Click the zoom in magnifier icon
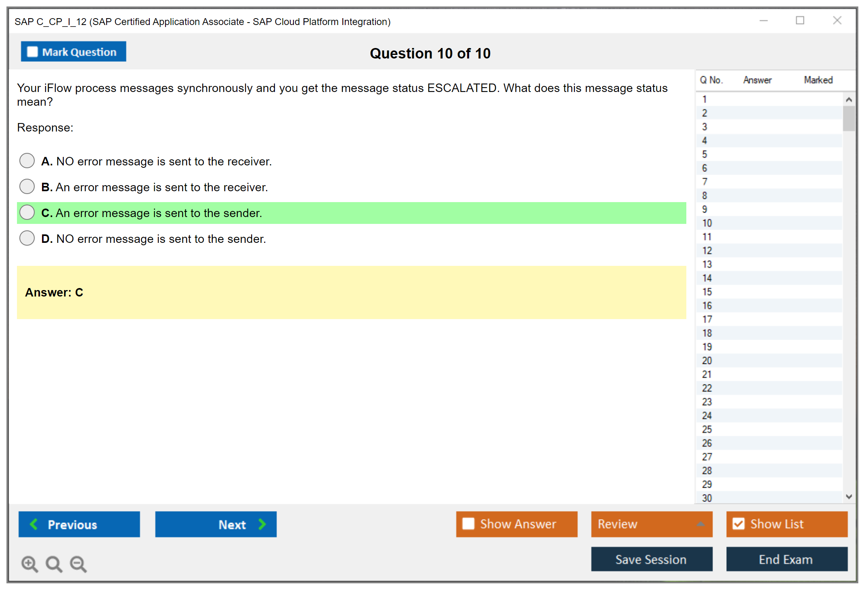This screenshot has width=868, height=593. (x=29, y=564)
